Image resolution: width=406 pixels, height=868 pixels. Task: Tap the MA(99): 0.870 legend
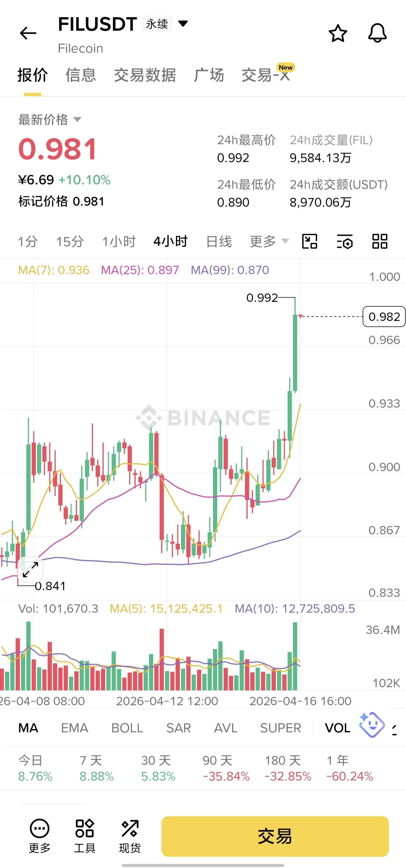[x=230, y=270]
